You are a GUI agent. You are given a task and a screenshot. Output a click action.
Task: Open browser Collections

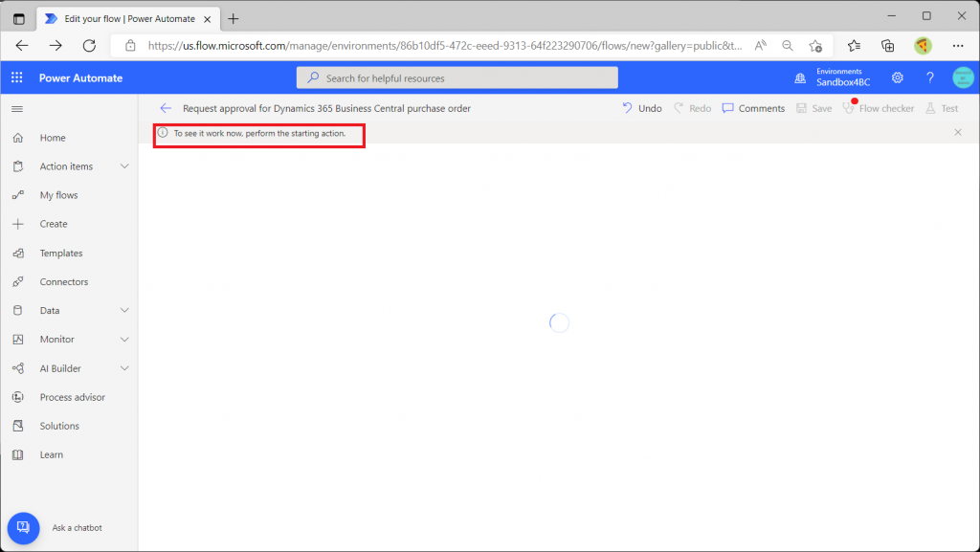pos(887,46)
